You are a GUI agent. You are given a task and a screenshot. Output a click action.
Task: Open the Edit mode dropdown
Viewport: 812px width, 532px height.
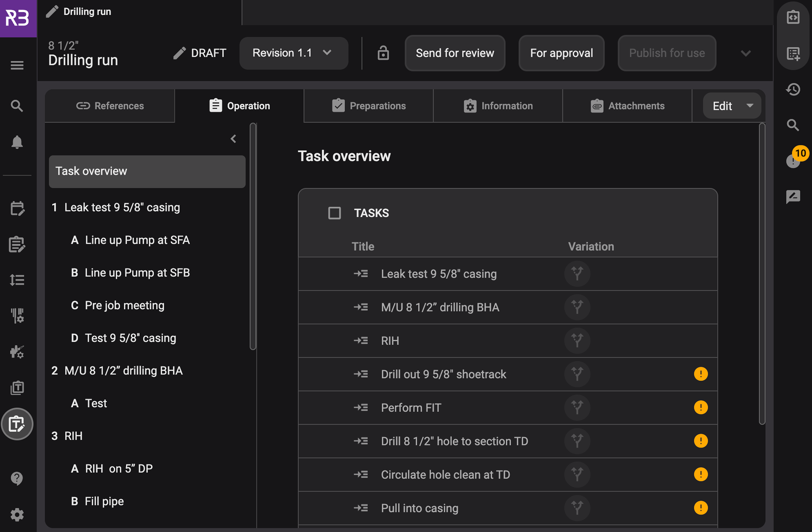(732, 106)
